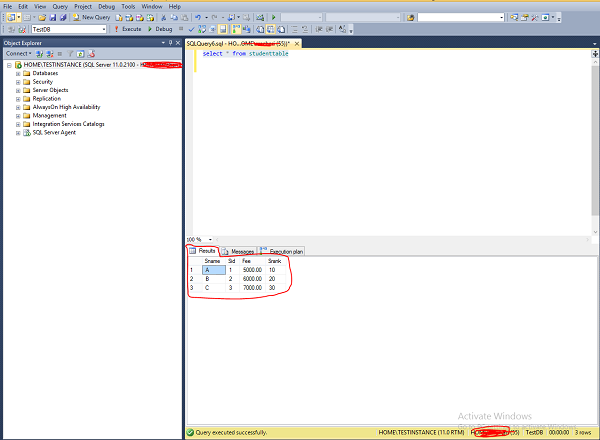Expand the Management folder
600x440 pixels.
tap(18, 116)
